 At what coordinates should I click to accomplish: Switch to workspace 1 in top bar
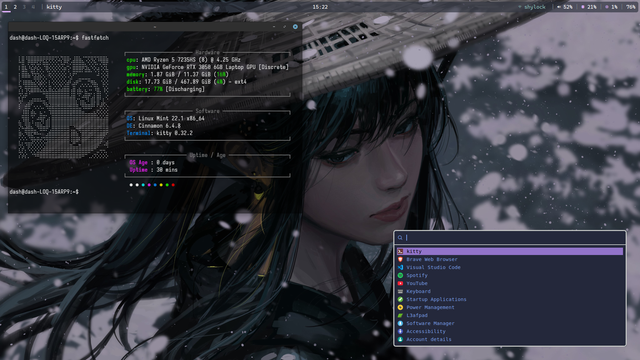click(6, 7)
